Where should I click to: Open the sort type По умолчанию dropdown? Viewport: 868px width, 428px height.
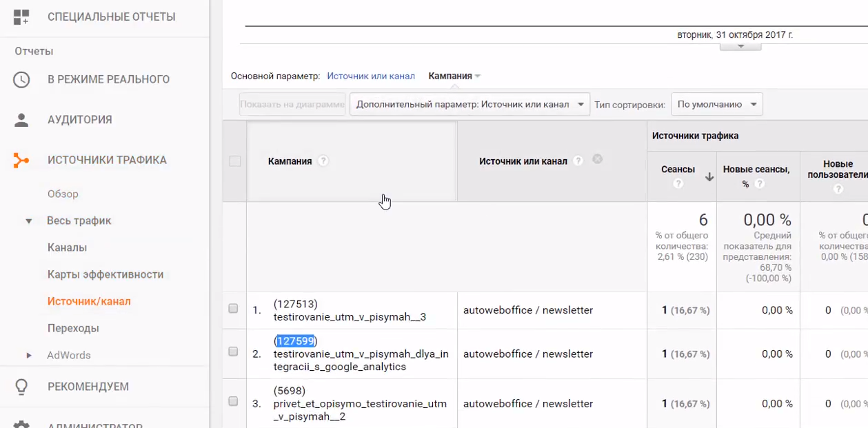tap(716, 105)
